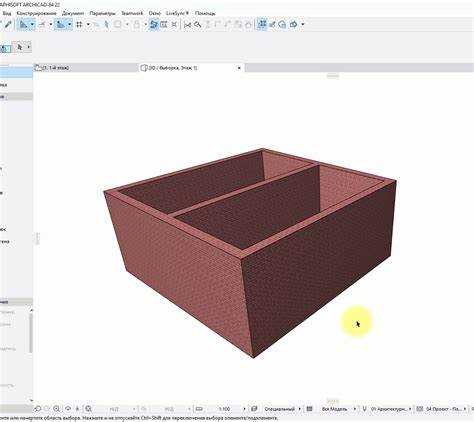The image size is (474, 422).
Task: Click the previous zoom icon at bottom left
Action: tap(37, 409)
